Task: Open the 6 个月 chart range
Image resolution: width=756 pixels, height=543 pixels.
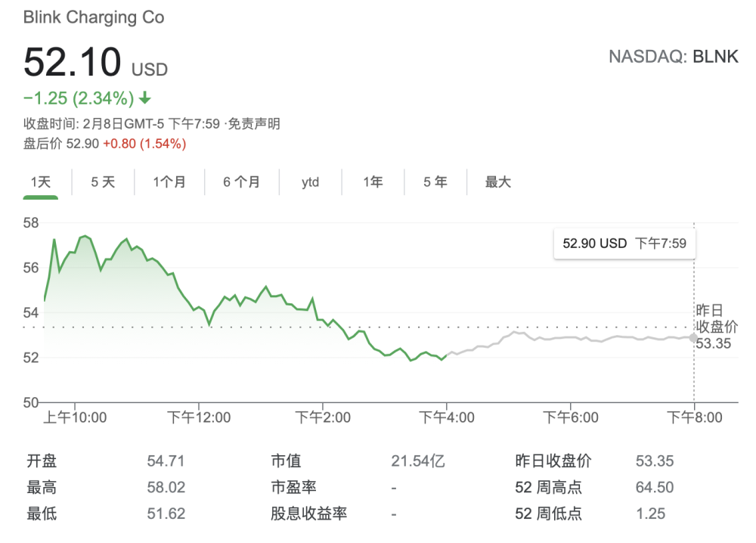Action: [x=241, y=182]
